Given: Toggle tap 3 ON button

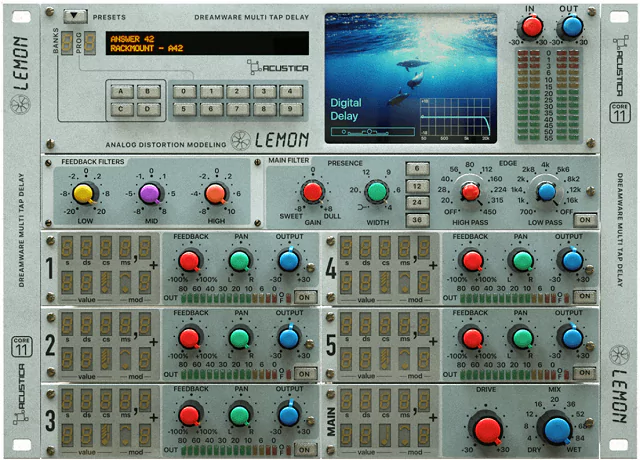Looking at the screenshot, I should click(x=305, y=449).
